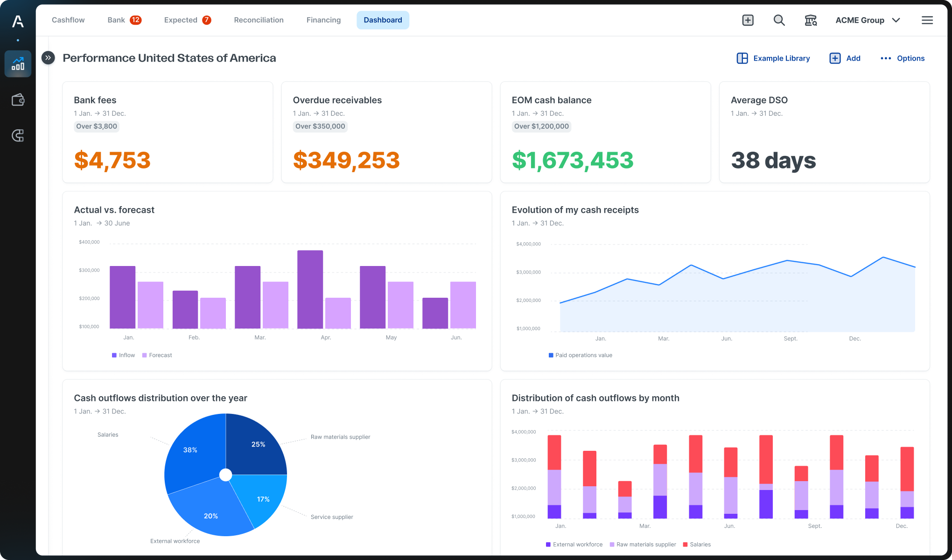The width and height of the screenshot is (952, 560).
Task: Toggle the Salaries legend in cash outflows chart
Action: point(696,544)
